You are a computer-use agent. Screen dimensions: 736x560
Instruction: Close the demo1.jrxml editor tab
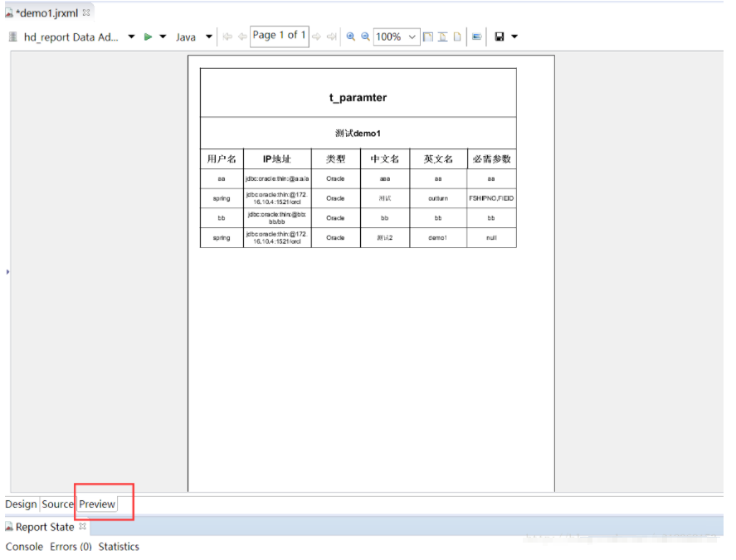coord(86,12)
